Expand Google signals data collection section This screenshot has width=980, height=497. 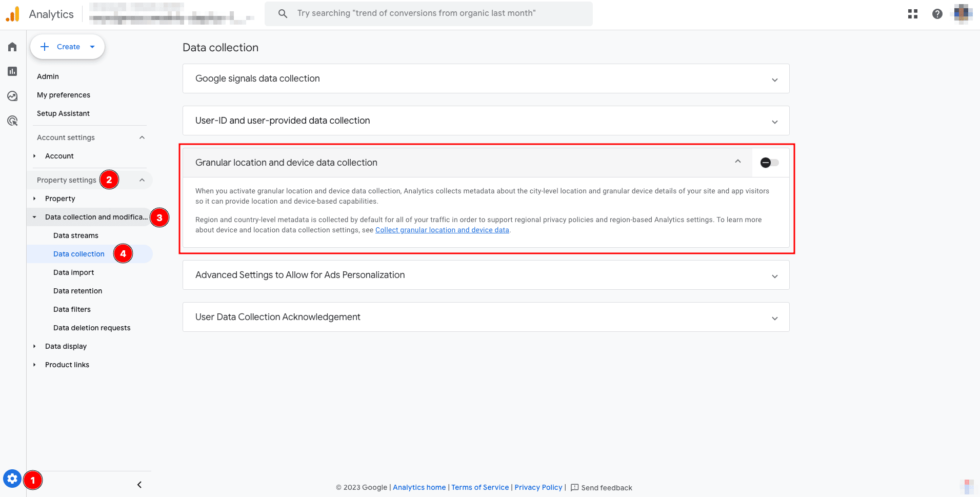774,79
